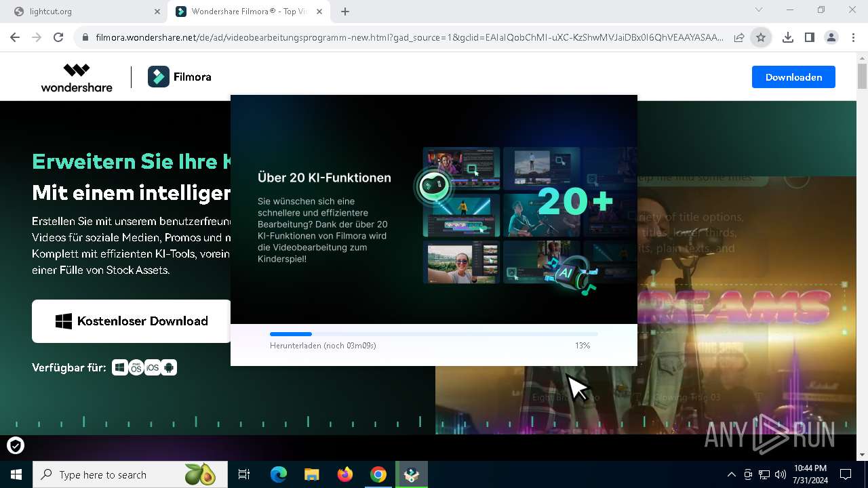
Task: Show hidden system tray icons
Action: 731,474
